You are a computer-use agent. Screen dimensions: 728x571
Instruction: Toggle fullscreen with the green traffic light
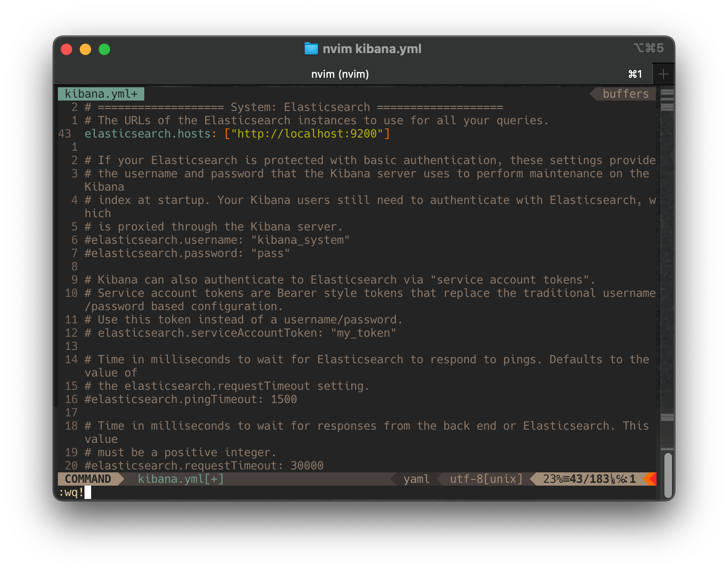(x=104, y=49)
